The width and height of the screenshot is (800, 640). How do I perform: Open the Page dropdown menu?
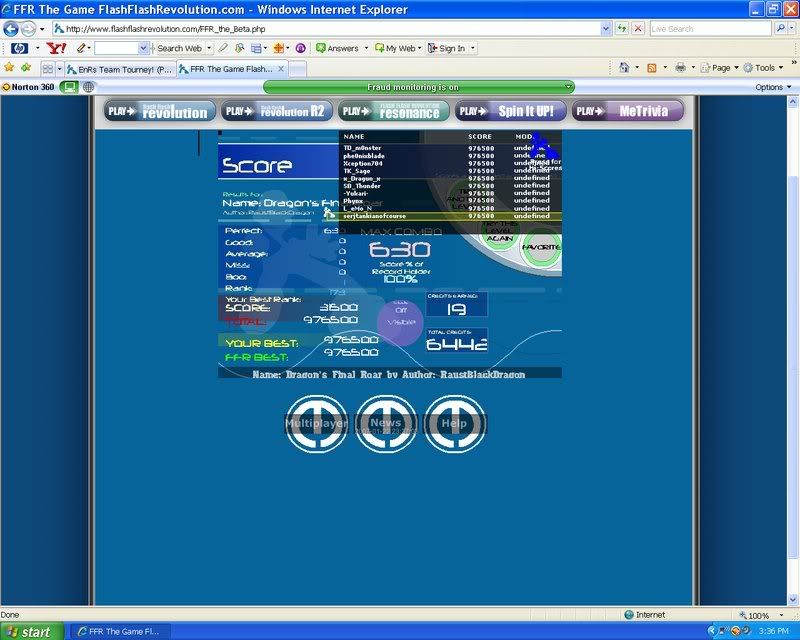pos(720,68)
